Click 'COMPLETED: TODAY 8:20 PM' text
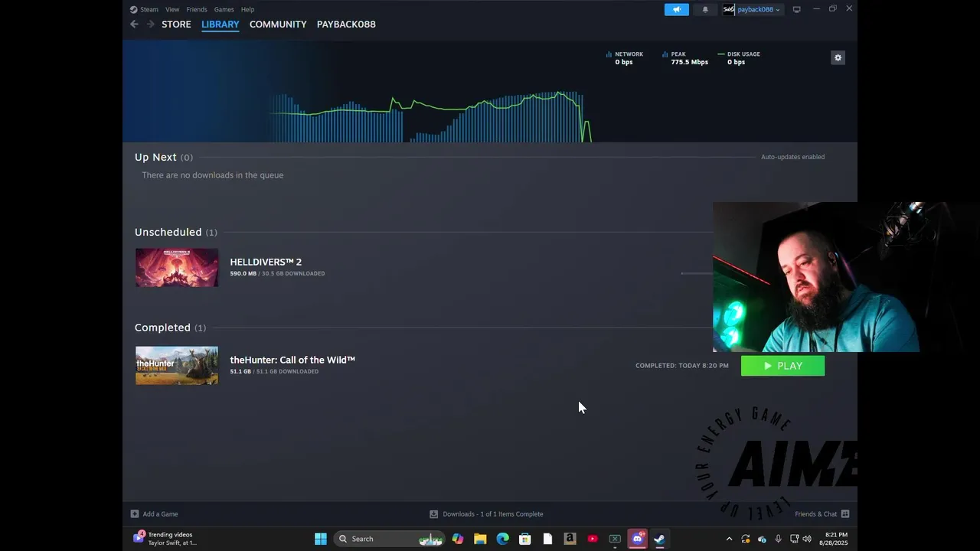Image resolution: width=980 pixels, height=551 pixels. (x=682, y=366)
